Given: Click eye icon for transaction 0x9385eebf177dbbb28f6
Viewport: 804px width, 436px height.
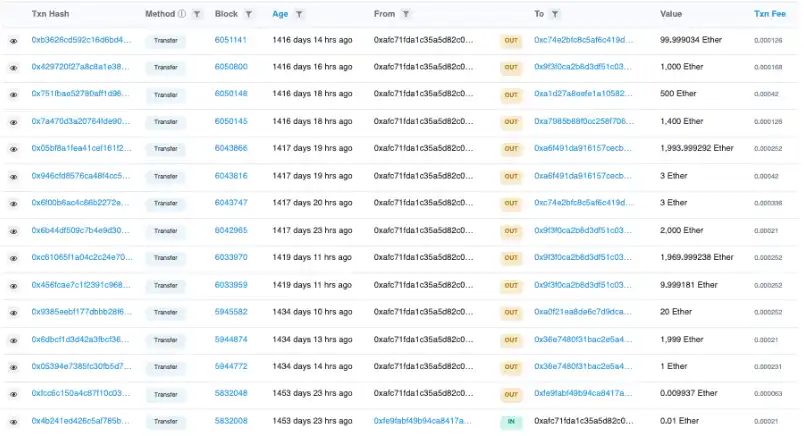Looking at the screenshot, I should point(14,313).
